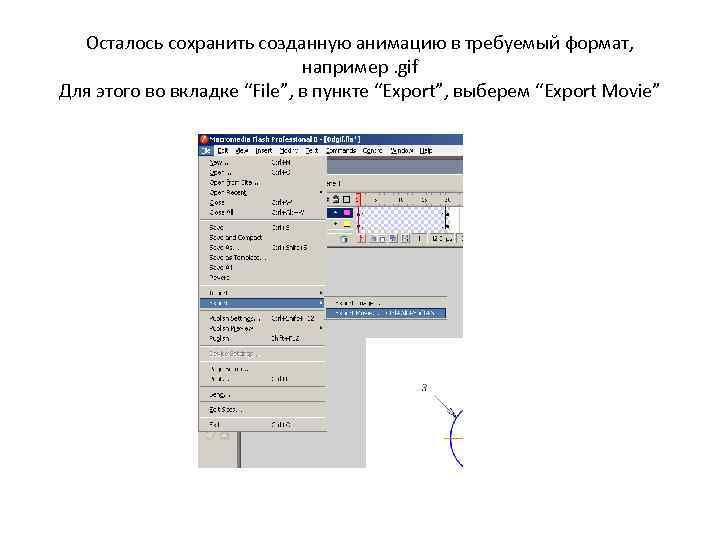Open the Text menu
This screenshot has width=720, height=540.
(x=311, y=151)
